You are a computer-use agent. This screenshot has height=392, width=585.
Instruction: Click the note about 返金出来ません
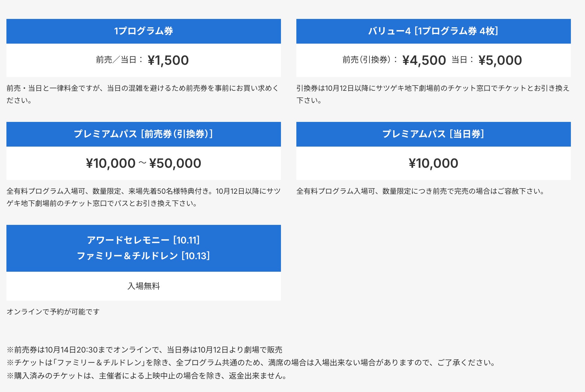(x=147, y=376)
